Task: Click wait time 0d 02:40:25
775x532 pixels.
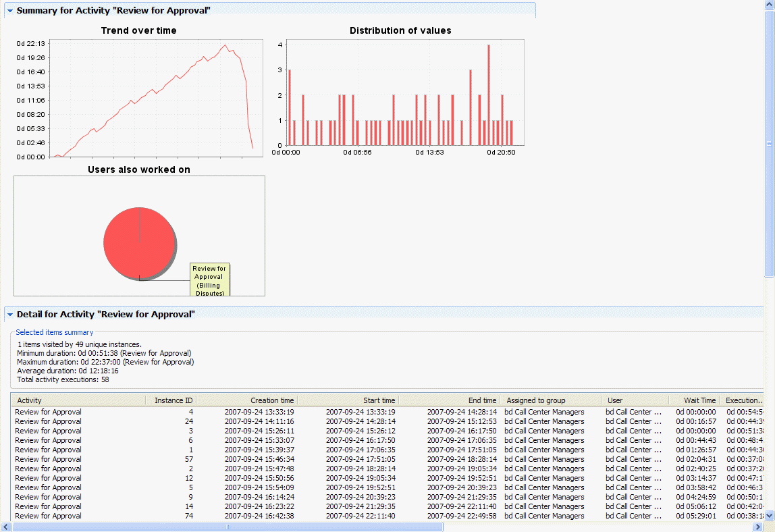Action: 696,469
